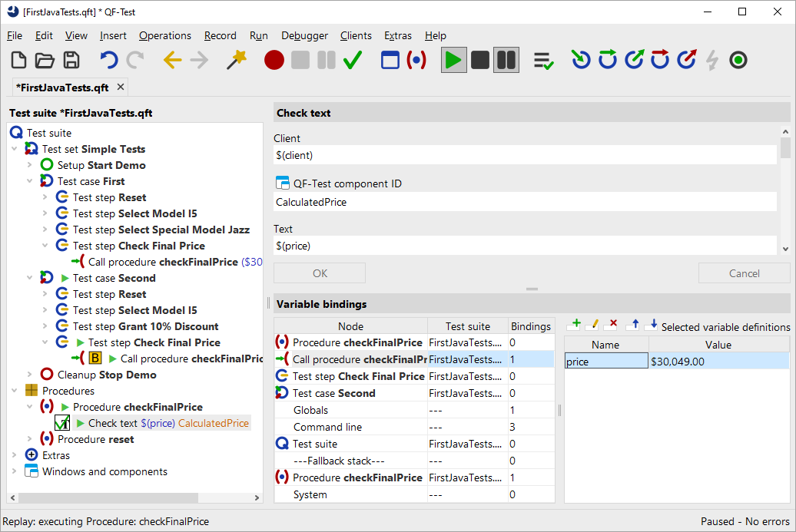The height and width of the screenshot is (532, 796).
Task: Sort by the Node column header
Action: tap(351, 326)
